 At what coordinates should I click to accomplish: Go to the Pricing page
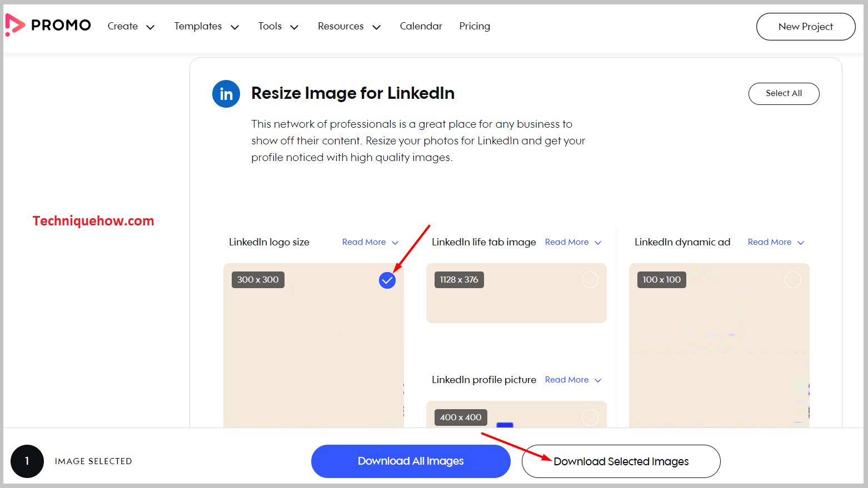[475, 26]
